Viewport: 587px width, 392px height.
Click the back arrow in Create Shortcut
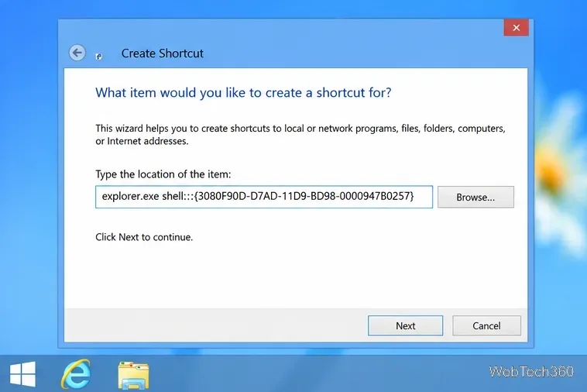click(x=77, y=53)
